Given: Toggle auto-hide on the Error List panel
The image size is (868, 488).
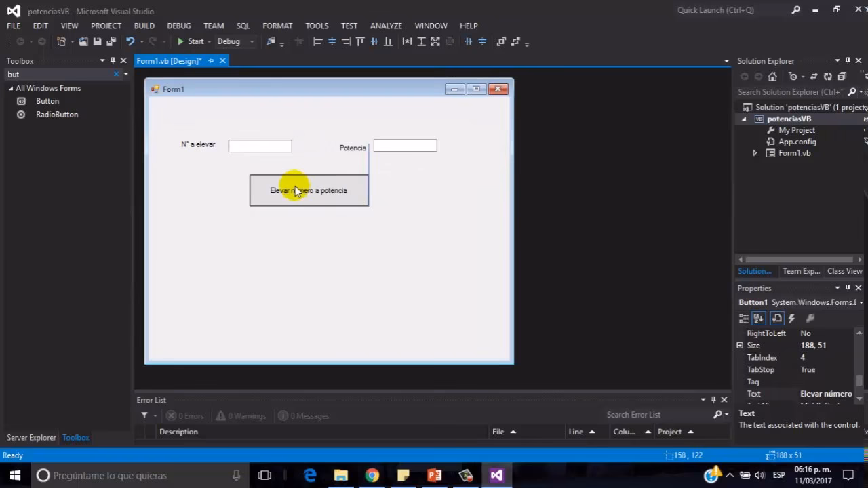Looking at the screenshot, I should tap(713, 399).
